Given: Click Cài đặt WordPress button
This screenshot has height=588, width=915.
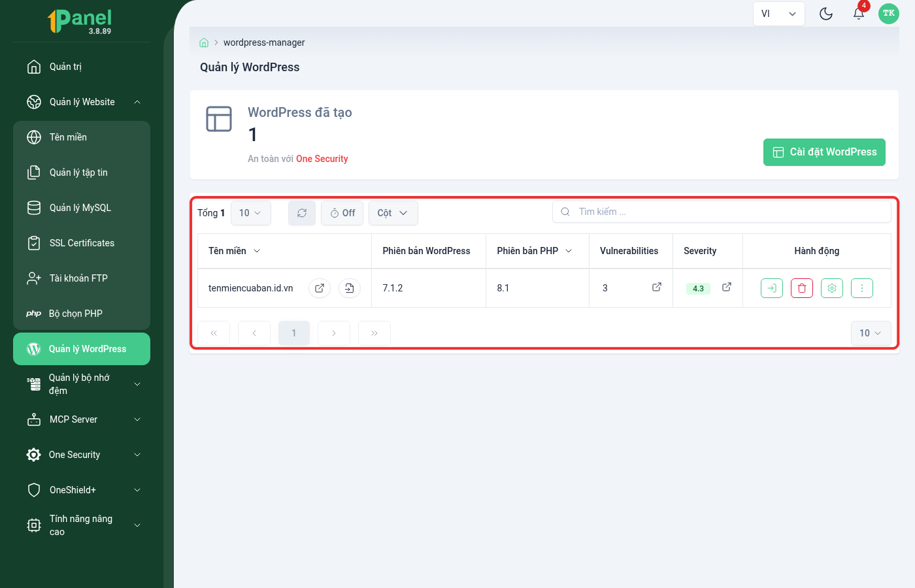Looking at the screenshot, I should point(824,152).
